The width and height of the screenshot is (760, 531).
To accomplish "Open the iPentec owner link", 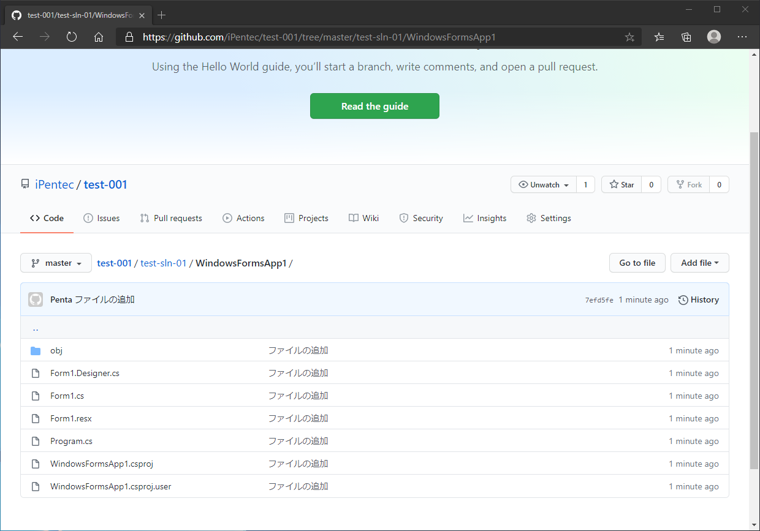I will (54, 185).
